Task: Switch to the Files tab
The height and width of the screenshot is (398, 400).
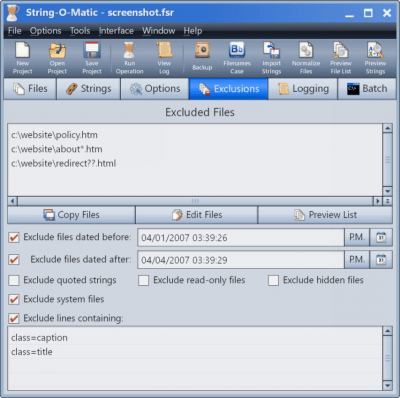Action: pyautogui.click(x=30, y=89)
